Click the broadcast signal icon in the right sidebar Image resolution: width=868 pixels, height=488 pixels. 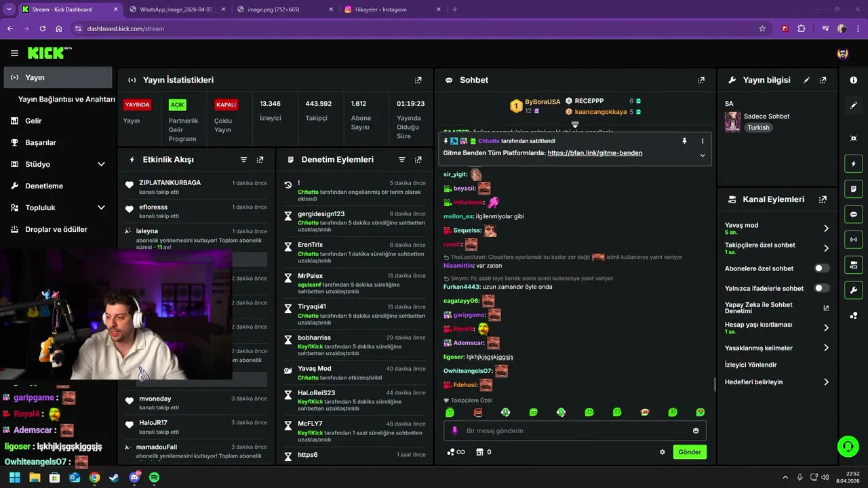pyautogui.click(x=854, y=239)
